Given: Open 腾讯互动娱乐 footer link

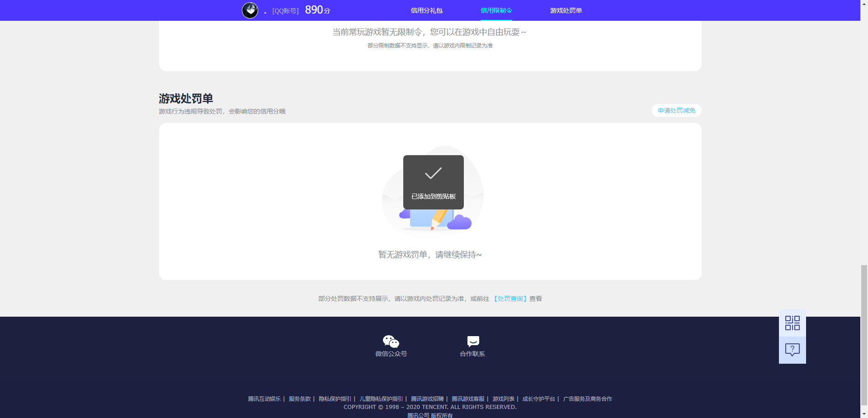Looking at the screenshot, I should click(x=264, y=399).
